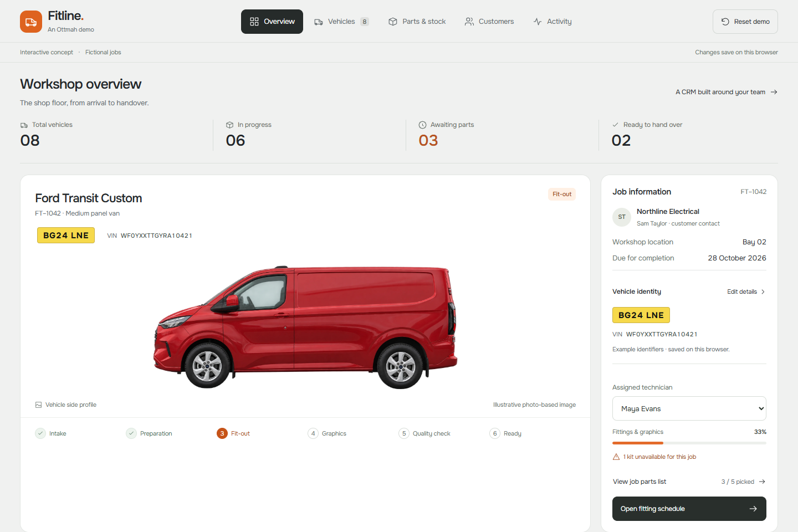Select the Fit-out stage step 3

[x=233, y=433]
